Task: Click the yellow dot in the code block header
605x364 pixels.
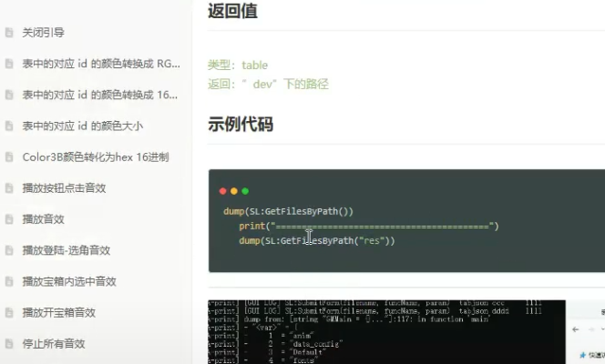Action: point(234,191)
